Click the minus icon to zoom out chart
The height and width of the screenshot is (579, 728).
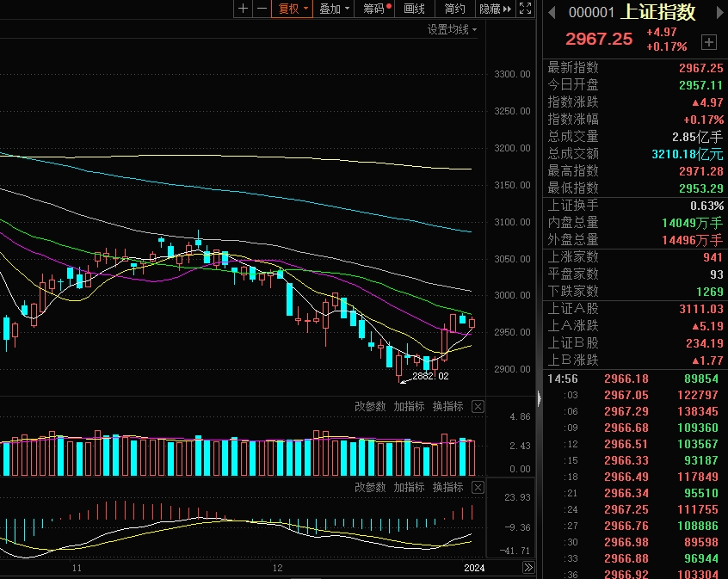point(261,9)
